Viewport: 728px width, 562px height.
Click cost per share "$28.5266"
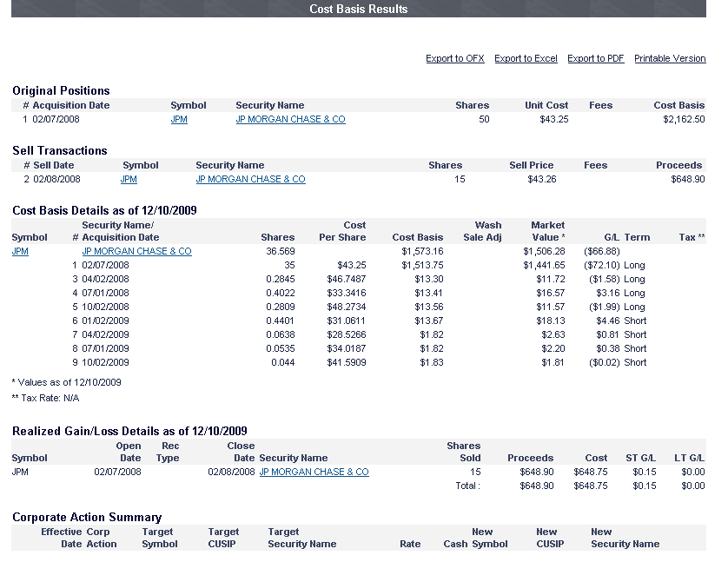(x=347, y=334)
